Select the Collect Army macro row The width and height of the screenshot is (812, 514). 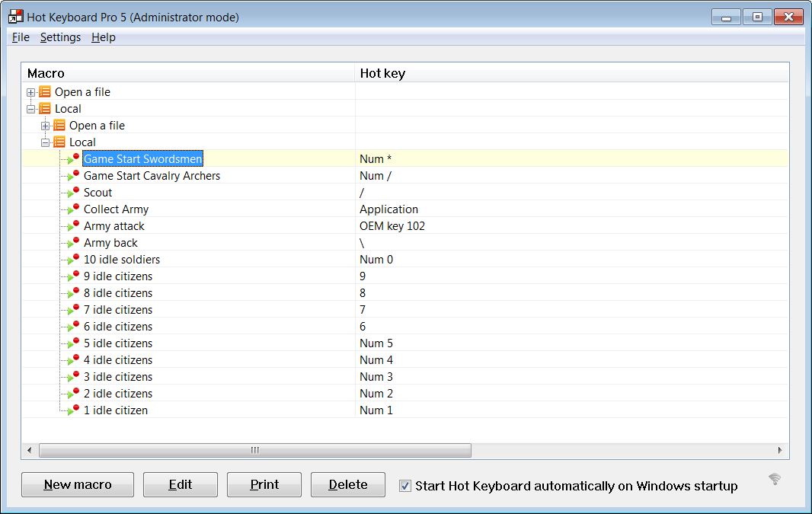click(116, 209)
